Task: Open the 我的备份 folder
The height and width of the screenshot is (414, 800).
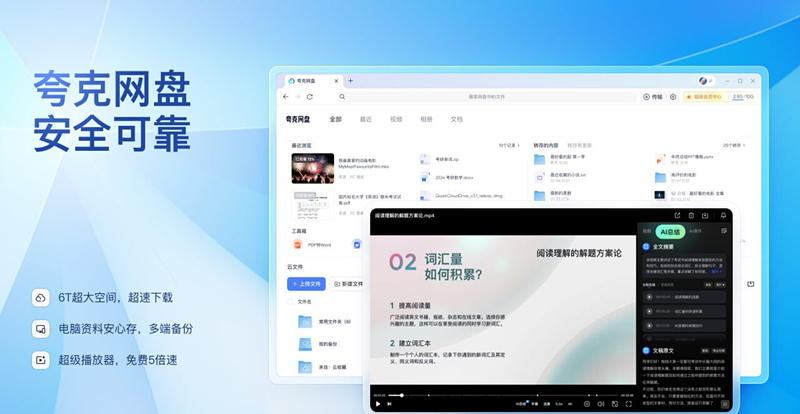Action: click(318, 344)
